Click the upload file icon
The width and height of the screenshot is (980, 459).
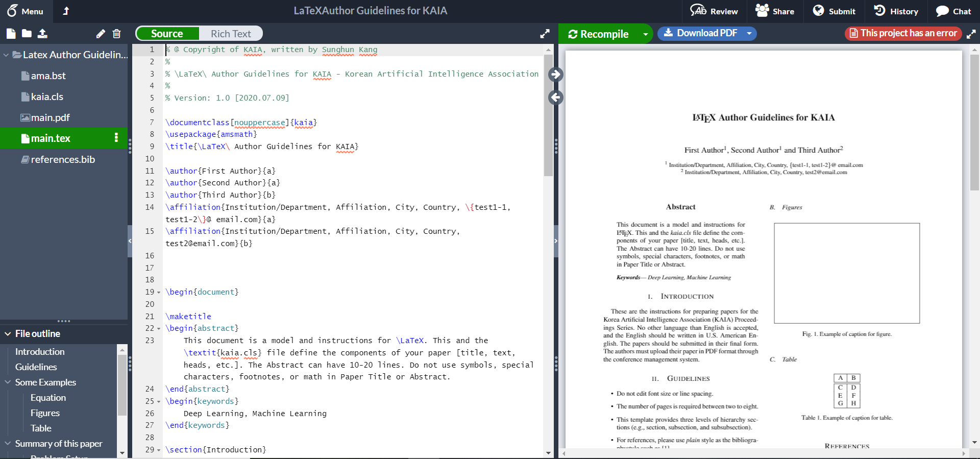pyautogui.click(x=42, y=34)
